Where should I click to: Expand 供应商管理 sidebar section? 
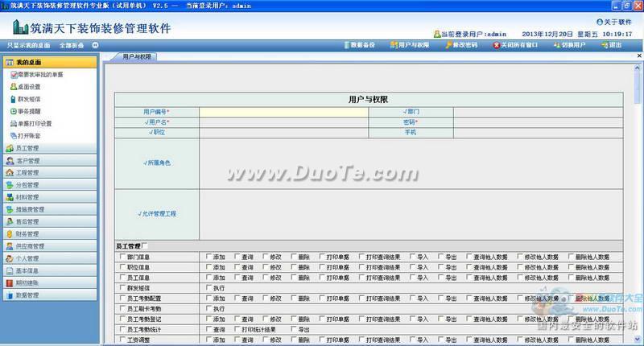tap(50, 246)
